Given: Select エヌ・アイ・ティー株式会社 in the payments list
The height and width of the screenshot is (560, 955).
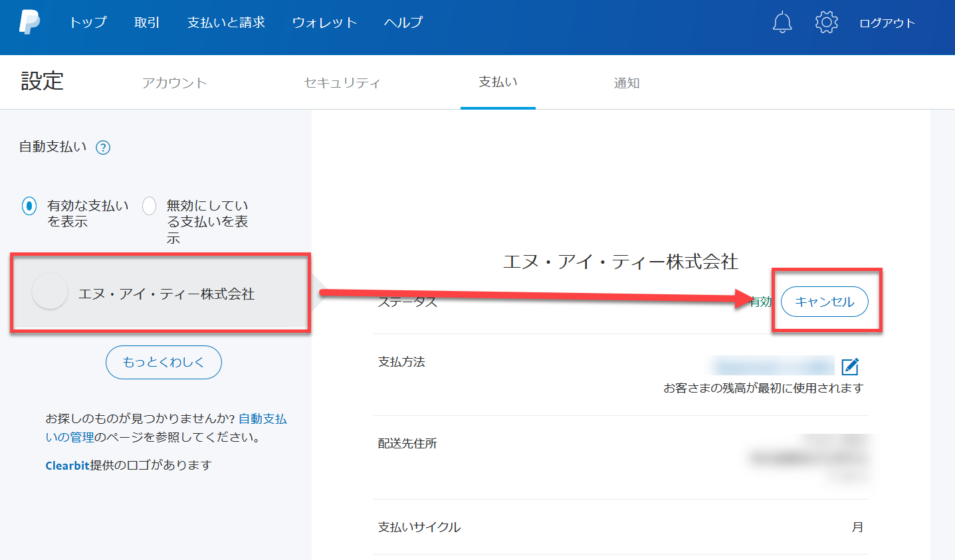Looking at the screenshot, I should 166,294.
